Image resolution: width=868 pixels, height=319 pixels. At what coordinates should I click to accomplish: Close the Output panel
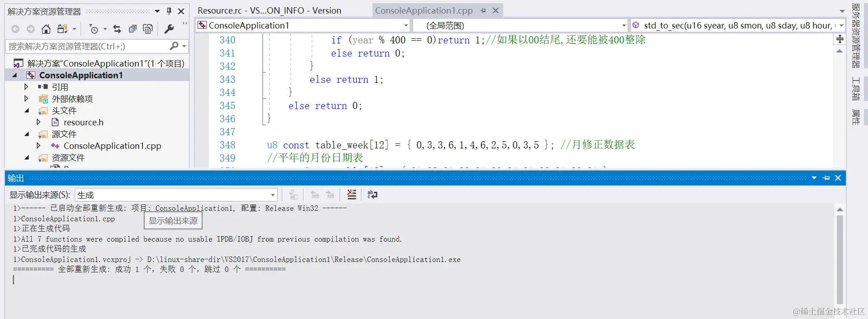click(838, 178)
